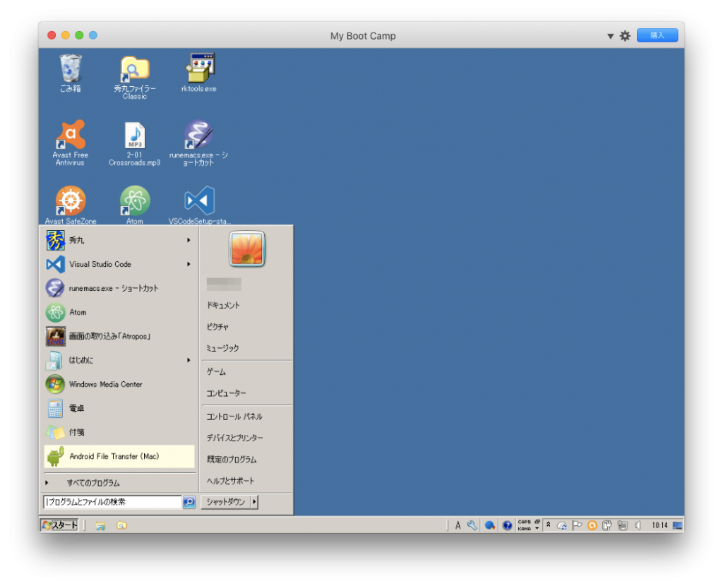723x588 pixels.
Task: Open the VSCodeSetup installer icon
Action: coord(200,201)
